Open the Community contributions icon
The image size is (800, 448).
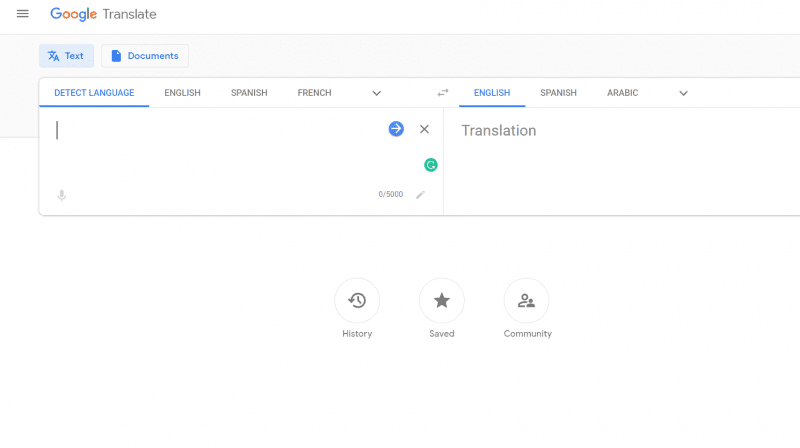pos(527,301)
